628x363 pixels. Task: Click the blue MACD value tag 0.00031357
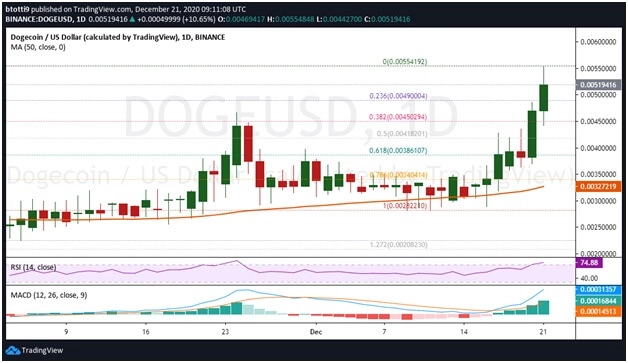coord(598,290)
